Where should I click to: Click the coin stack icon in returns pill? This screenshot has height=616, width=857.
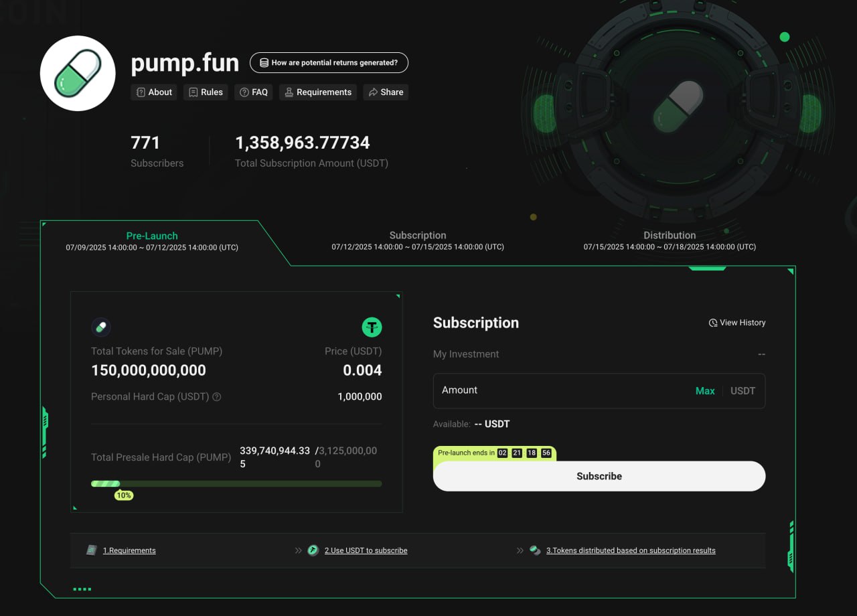264,63
